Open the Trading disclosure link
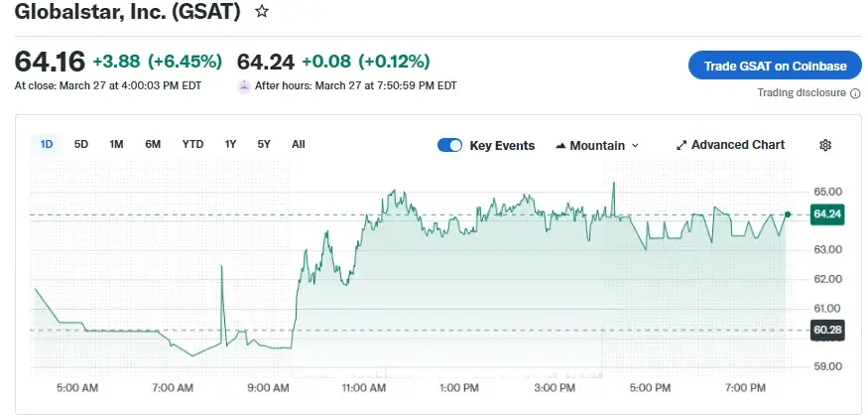The height and width of the screenshot is (416, 868). click(802, 93)
